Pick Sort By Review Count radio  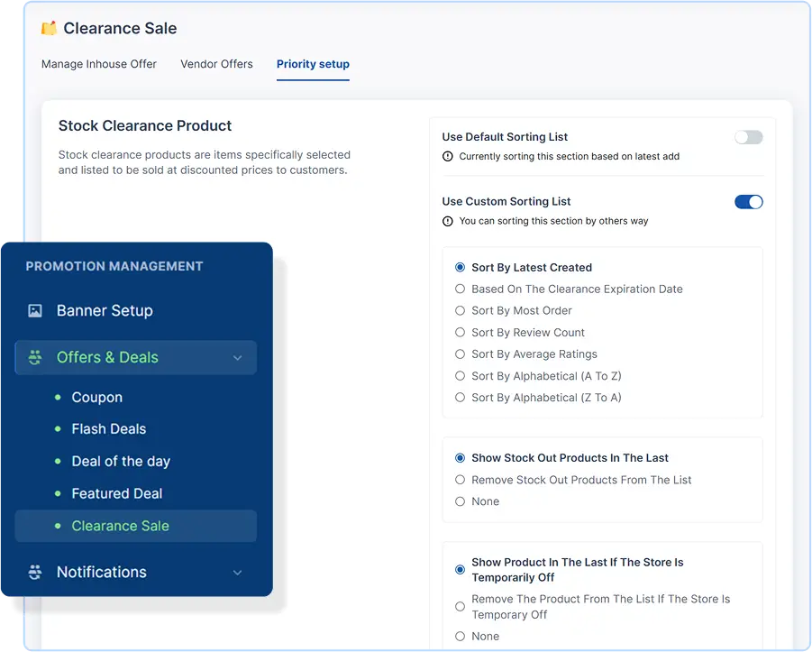pos(460,332)
